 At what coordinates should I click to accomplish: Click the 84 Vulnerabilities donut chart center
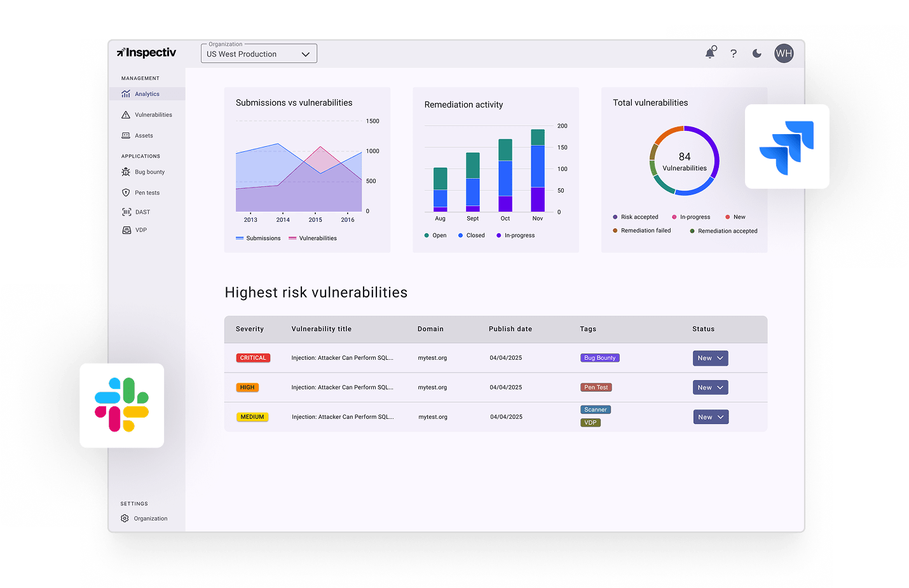click(685, 161)
